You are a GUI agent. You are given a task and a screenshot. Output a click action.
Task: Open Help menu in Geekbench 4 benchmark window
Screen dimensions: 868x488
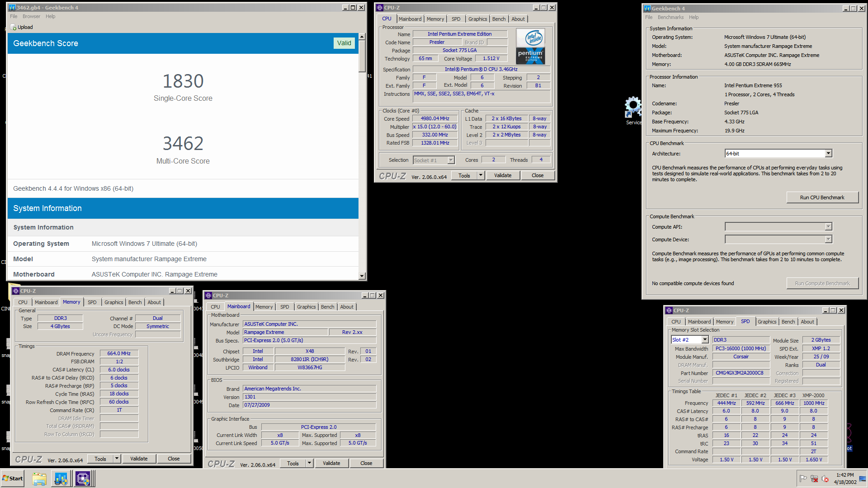tap(693, 17)
